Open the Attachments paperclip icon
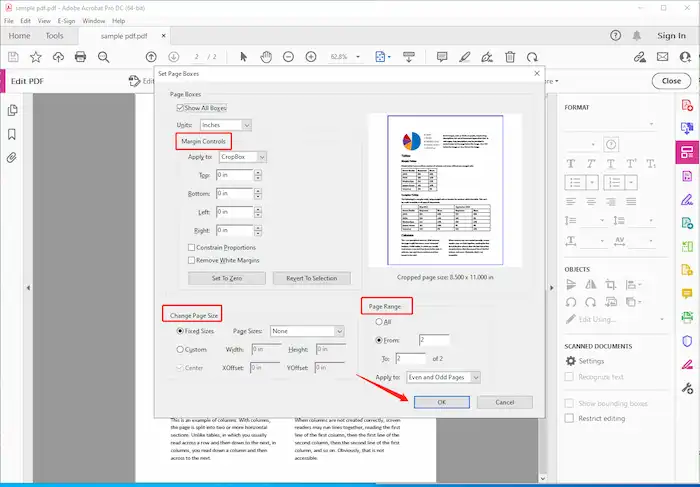This screenshot has width=700, height=487. point(12,158)
